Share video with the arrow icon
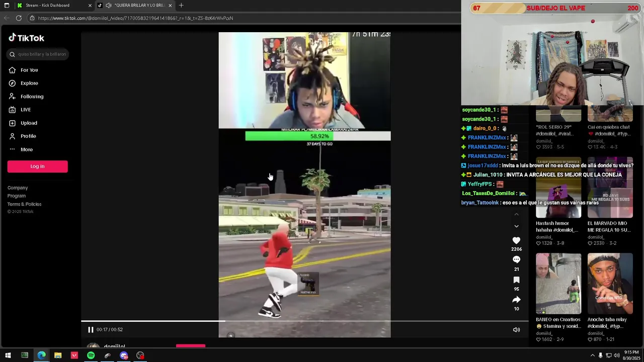This screenshot has height=362, width=644. pyautogui.click(x=516, y=300)
